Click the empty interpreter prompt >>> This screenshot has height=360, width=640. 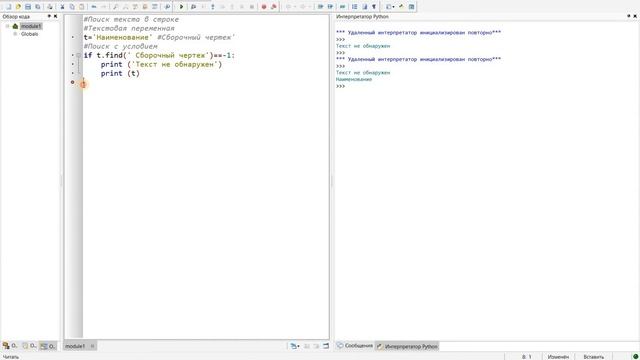click(x=340, y=86)
